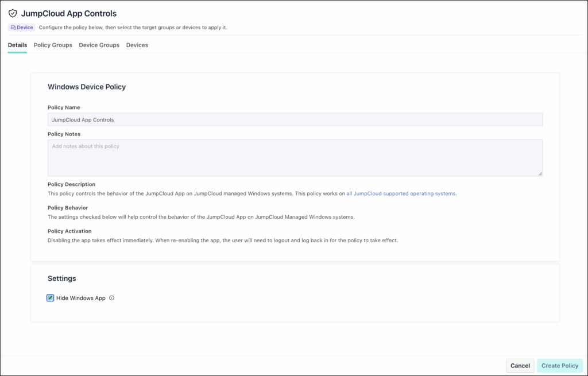Click the Policy Notes resize handle corner

[540, 173]
